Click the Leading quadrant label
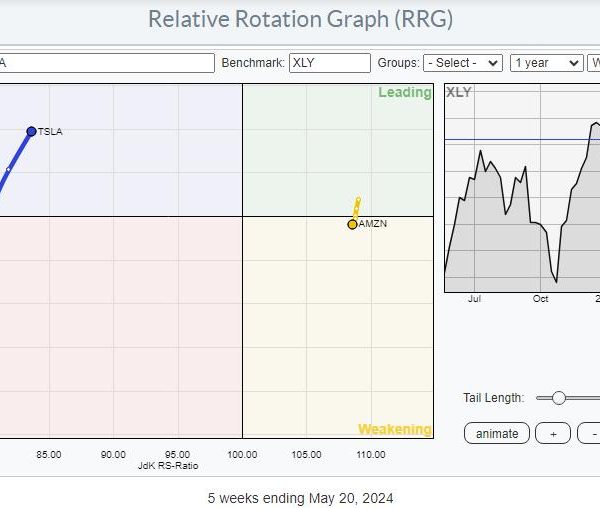600x508 pixels. pyautogui.click(x=405, y=92)
